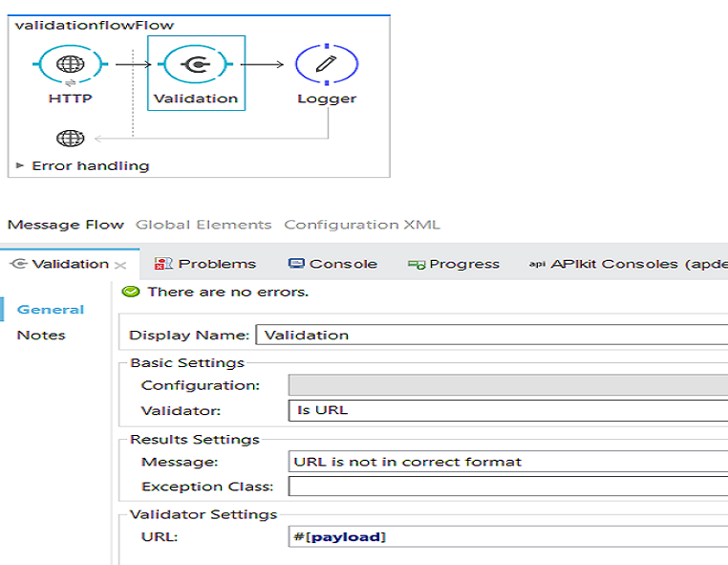
Task: Click the HTTP listener globe icon
Action: [70, 65]
